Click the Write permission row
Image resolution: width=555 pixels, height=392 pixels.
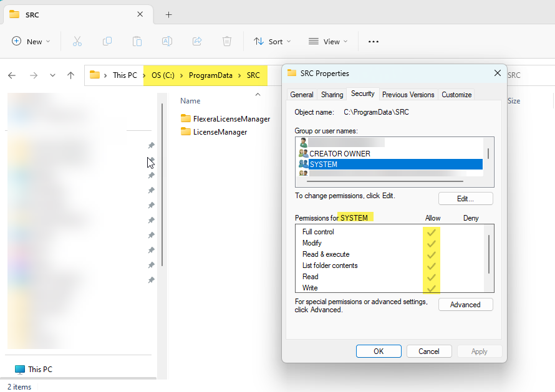[x=389, y=288]
